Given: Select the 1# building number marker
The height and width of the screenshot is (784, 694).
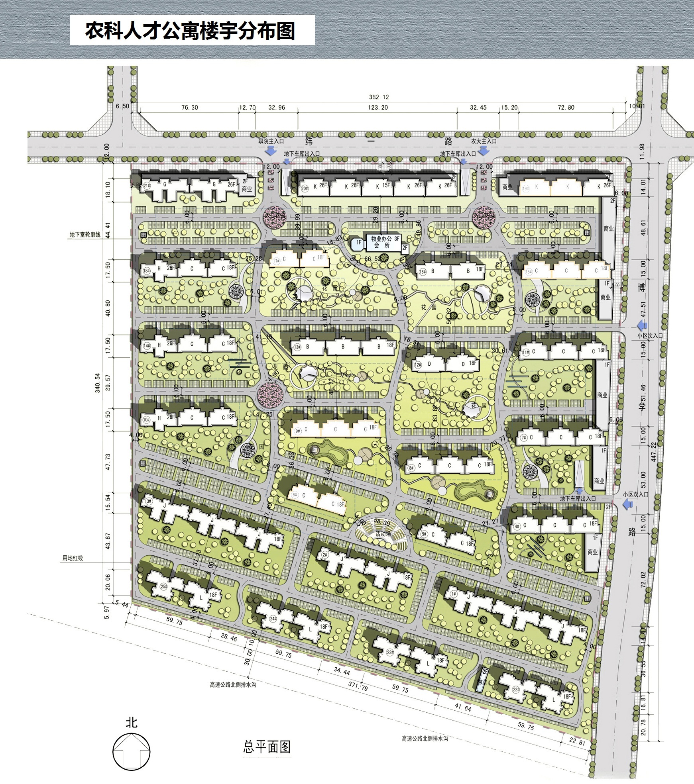Looking at the screenshot, I should tap(453, 594).
